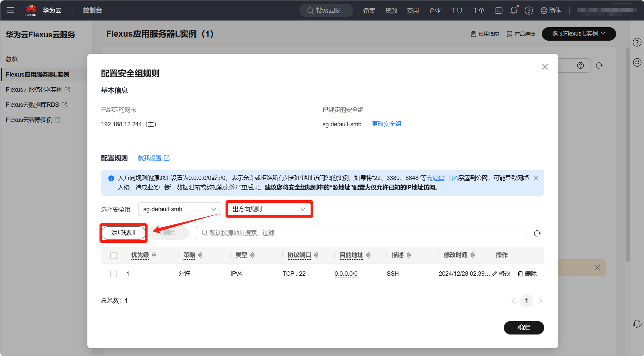Open 产品详情 product details link
Screen dimensions: 644x356
521,34
